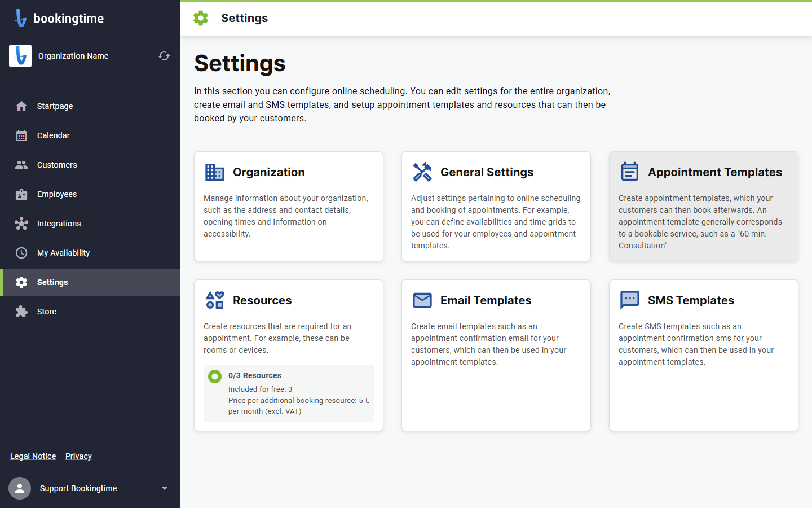Image resolution: width=812 pixels, height=508 pixels.
Task: Click the Calendar icon in sidebar
Action: 21,135
